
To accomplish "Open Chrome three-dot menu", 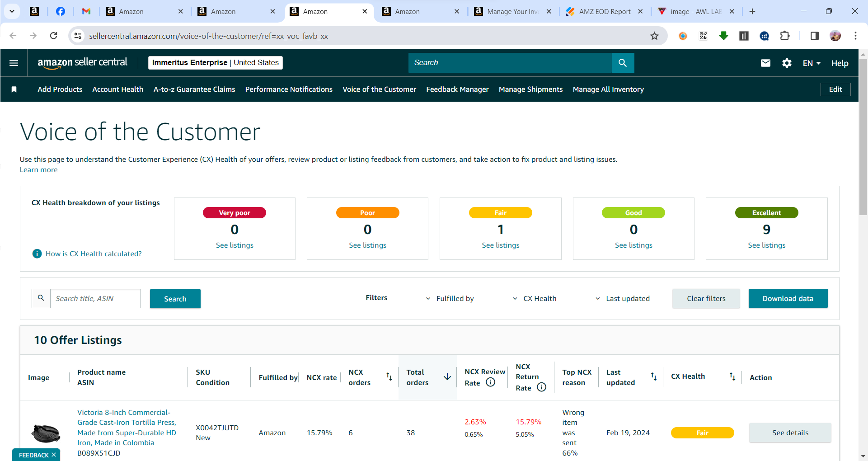I will (855, 36).
